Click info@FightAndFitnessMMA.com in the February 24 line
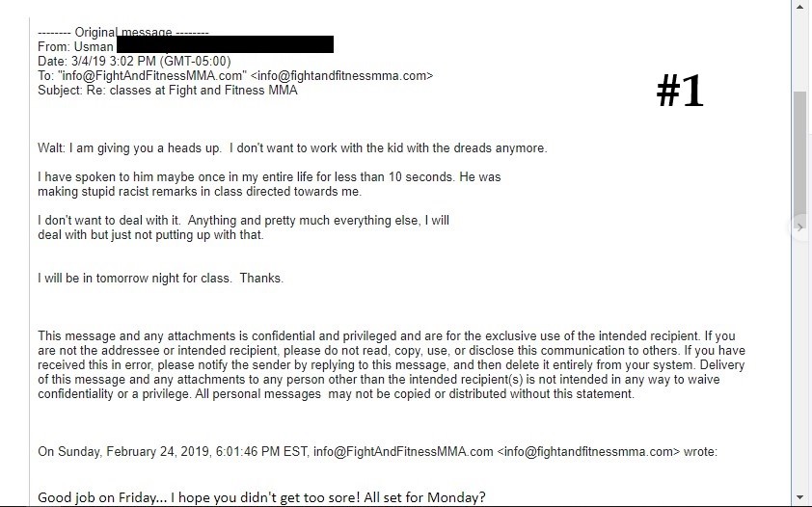Screen dimensions: 812x507 point(403,452)
